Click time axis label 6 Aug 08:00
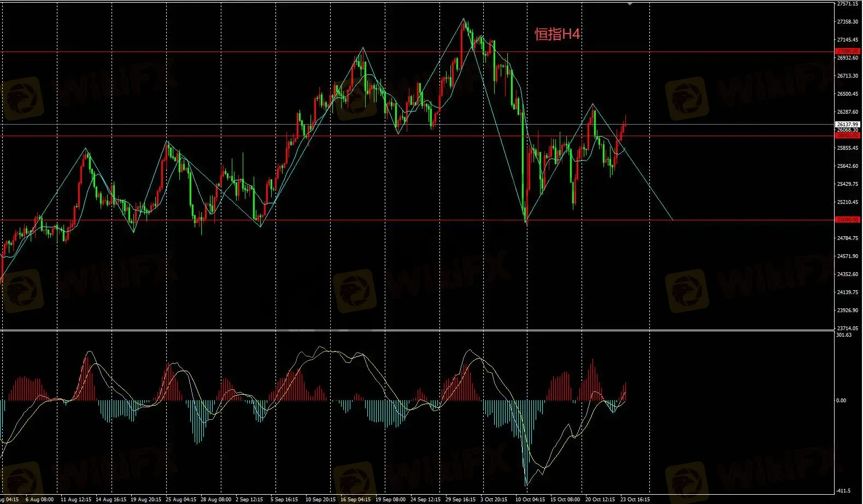This screenshot has height=504, width=863. (40, 500)
